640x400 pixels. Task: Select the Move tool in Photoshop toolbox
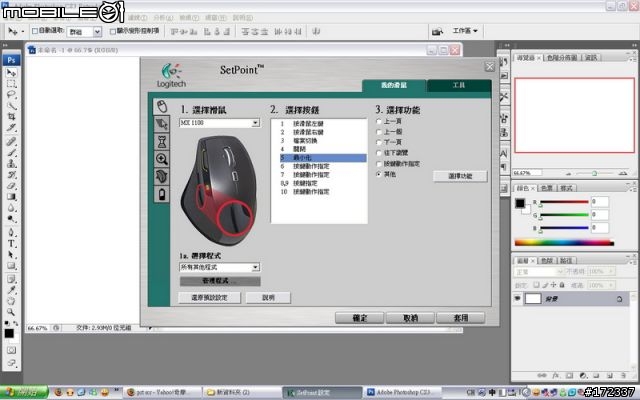tap(11, 73)
